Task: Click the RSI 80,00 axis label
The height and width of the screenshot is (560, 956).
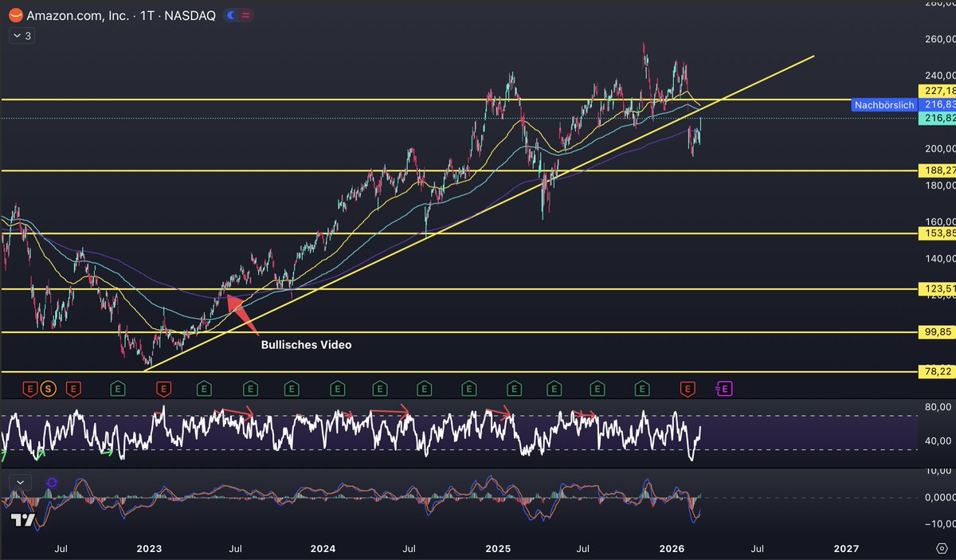Action: point(938,406)
